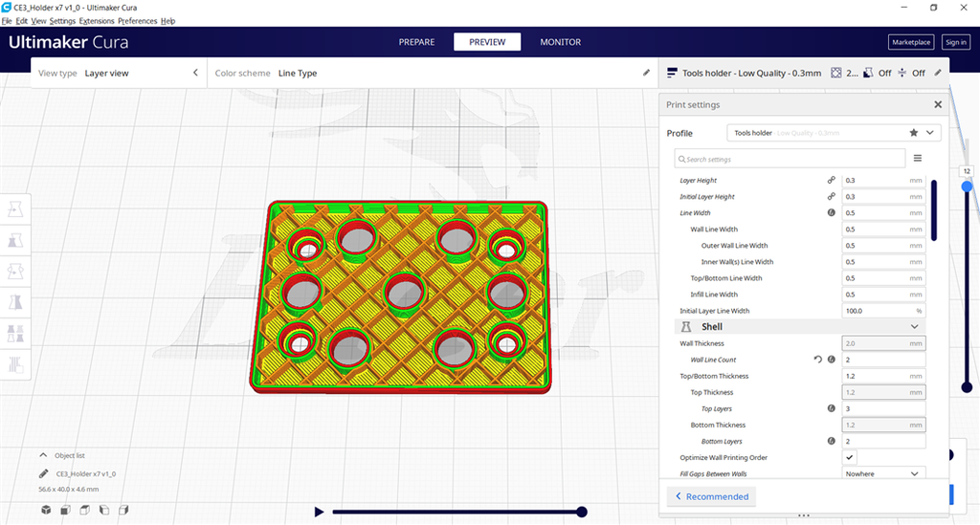
Task: Click the pencil icon beside CE3_Holder object name
Action: (44, 473)
